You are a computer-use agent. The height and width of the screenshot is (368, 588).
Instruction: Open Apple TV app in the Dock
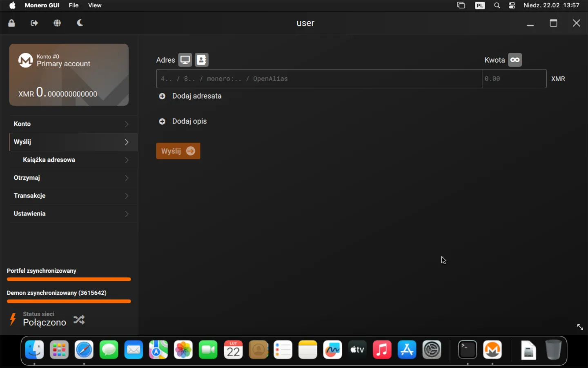tap(357, 350)
